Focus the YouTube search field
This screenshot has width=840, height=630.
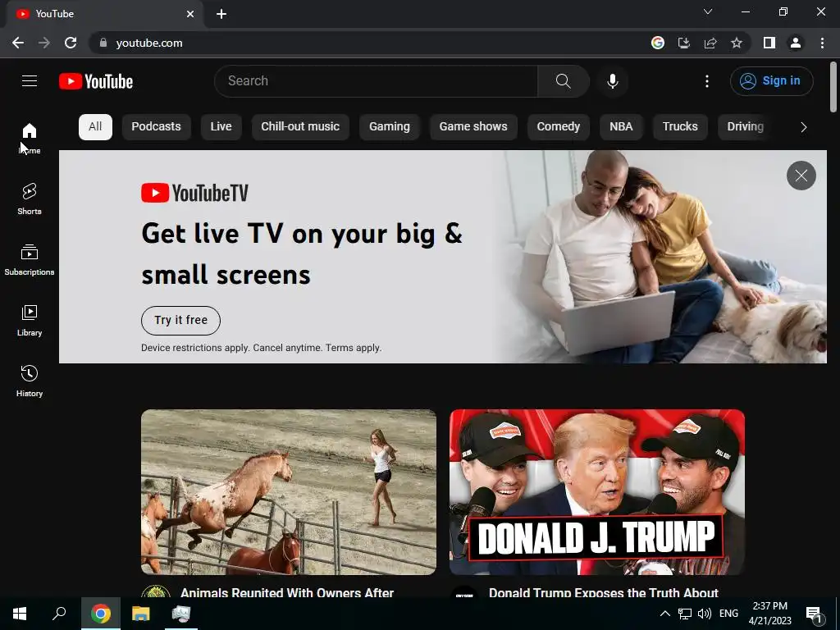[x=376, y=81]
